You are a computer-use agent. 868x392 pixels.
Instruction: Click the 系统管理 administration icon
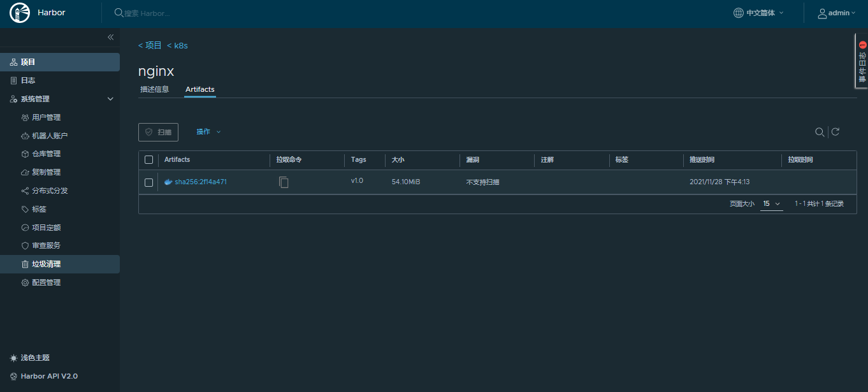13,99
